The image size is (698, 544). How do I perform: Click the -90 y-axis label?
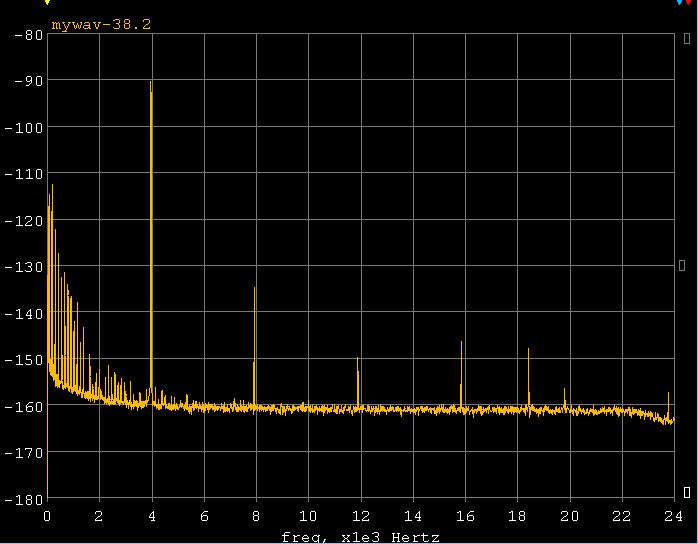(29, 81)
